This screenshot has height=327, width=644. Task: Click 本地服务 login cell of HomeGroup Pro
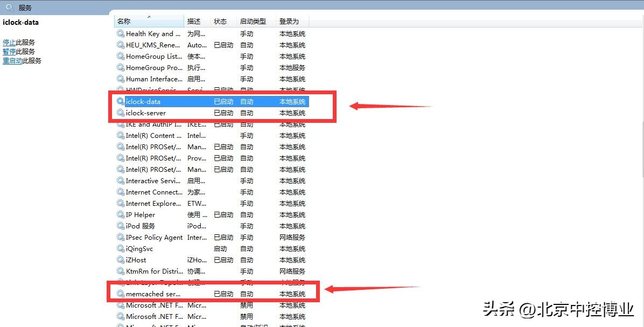(x=292, y=68)
